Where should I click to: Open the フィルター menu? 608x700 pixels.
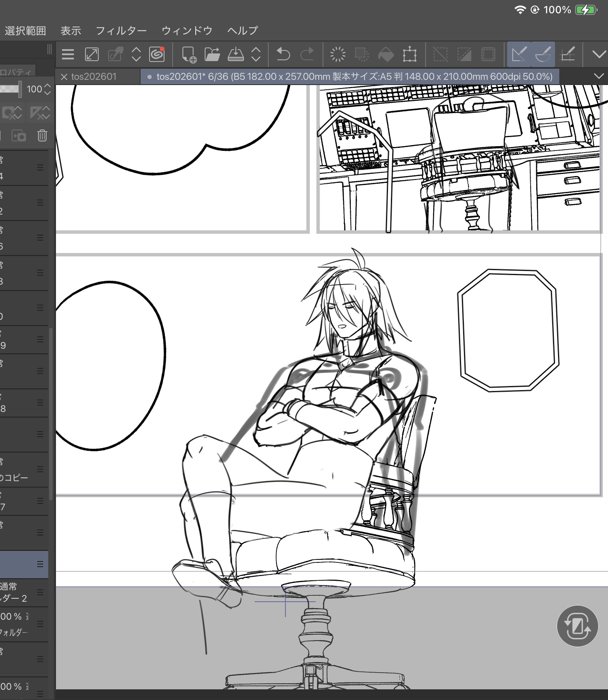click(x=121, y=30)
